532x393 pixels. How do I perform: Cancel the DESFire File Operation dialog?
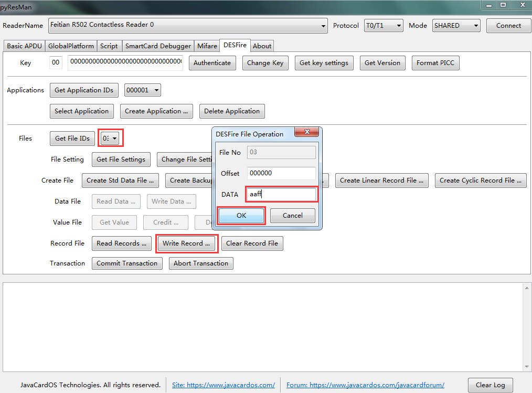point(292,216)
